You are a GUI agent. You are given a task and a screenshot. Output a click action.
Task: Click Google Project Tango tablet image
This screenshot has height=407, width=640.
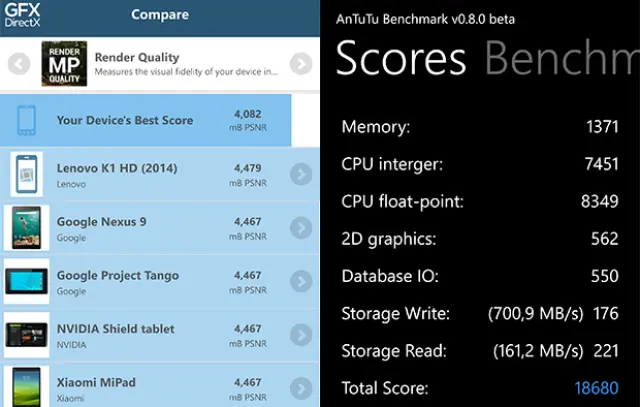(26, 283)
